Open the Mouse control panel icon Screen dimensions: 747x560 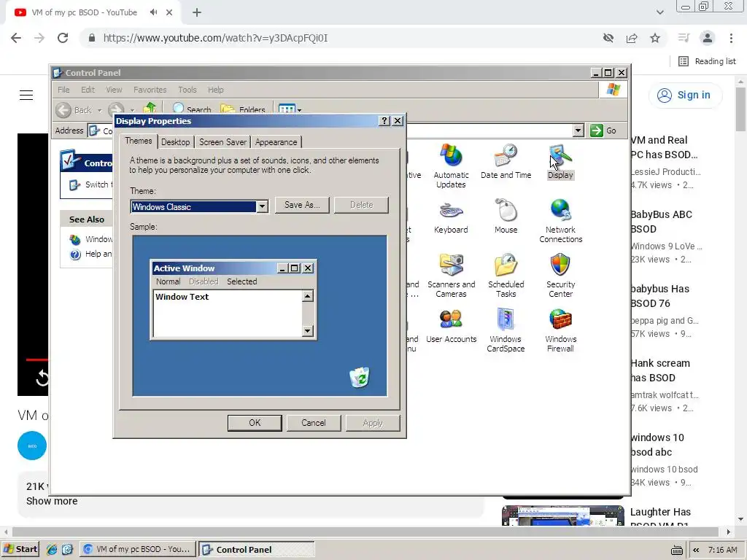click(x=506, y=217)
